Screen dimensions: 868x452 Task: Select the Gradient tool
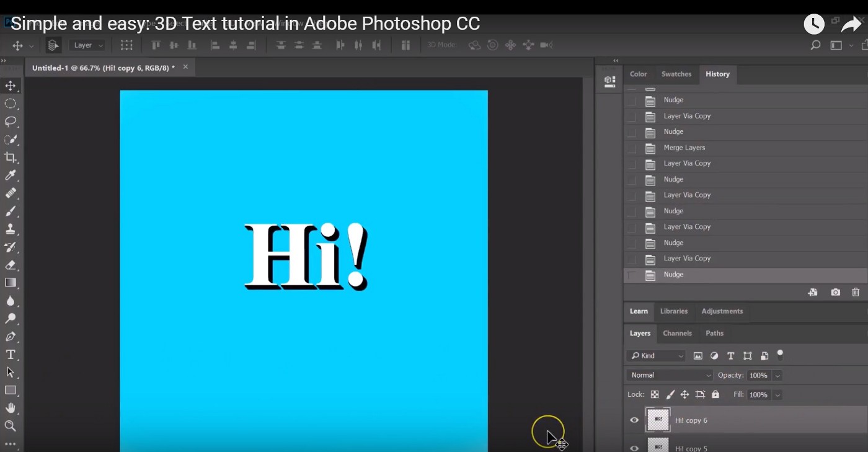coord(11,283)
